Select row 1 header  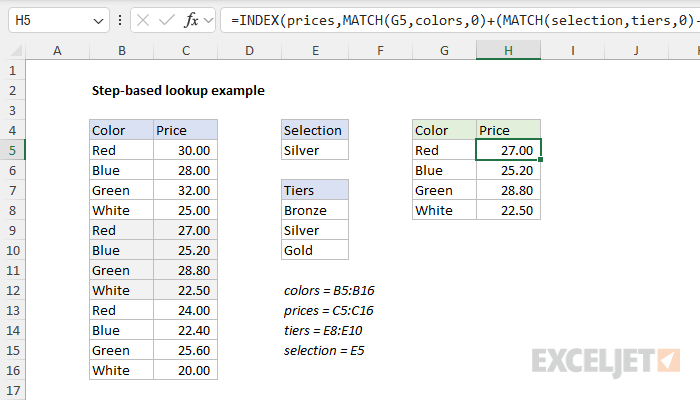pos(12,71)
